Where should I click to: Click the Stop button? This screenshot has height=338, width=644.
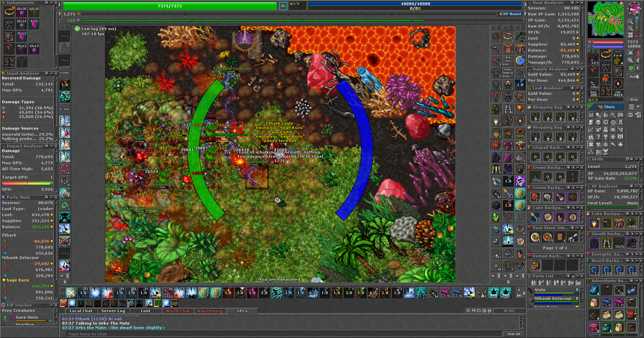[x=634, y=99]
